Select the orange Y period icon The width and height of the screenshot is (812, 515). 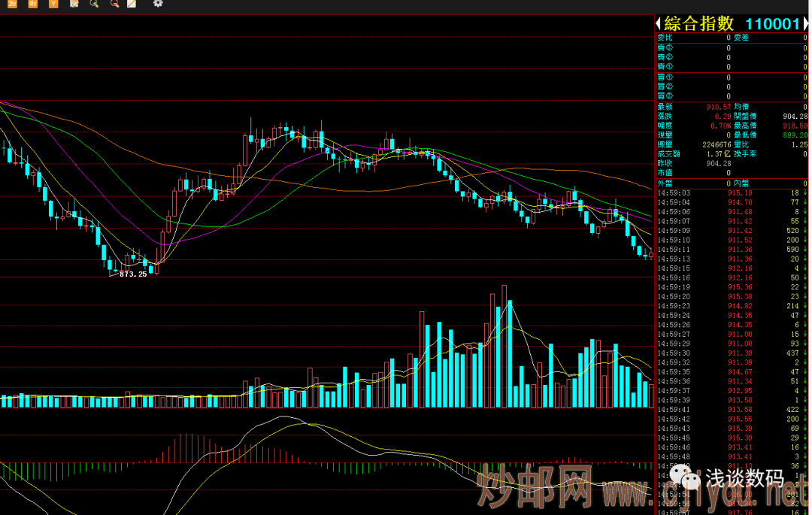click(53, 4)
